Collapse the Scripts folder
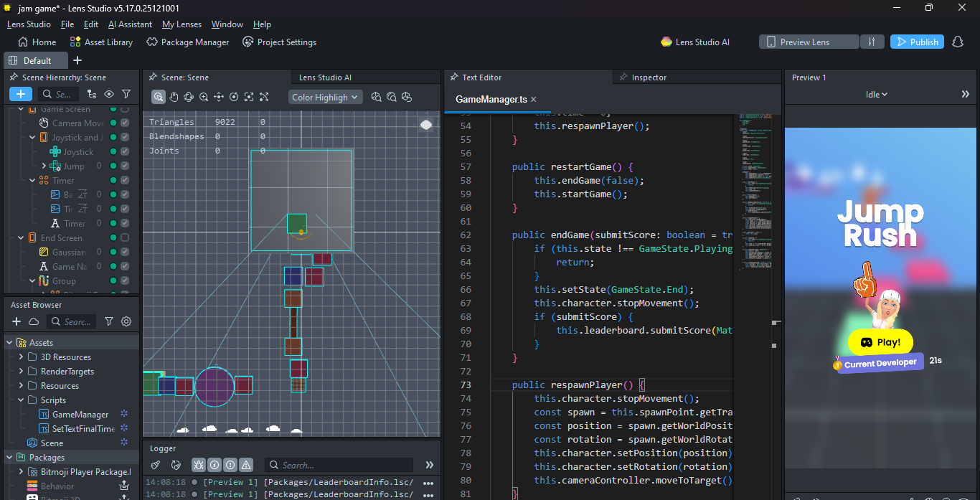This screenshot has width=980, height=500. [21, 400]
